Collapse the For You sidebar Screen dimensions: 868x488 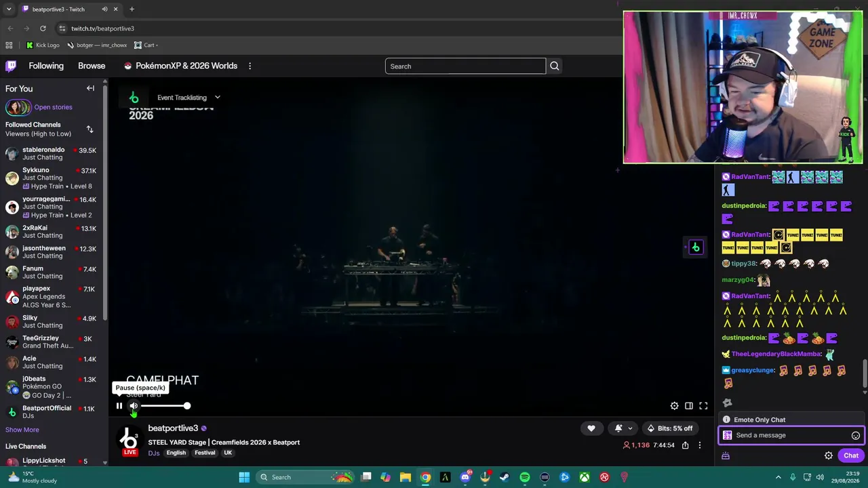point(90,88)
